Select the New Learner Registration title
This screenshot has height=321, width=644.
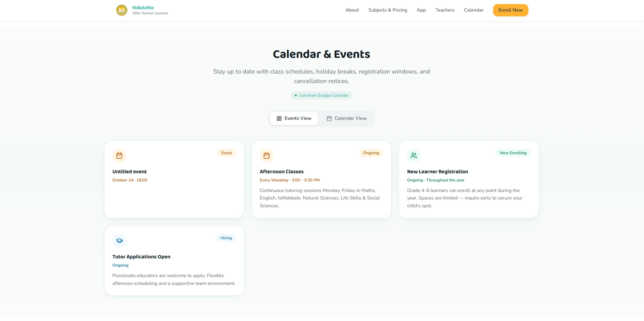coord(438,172)
